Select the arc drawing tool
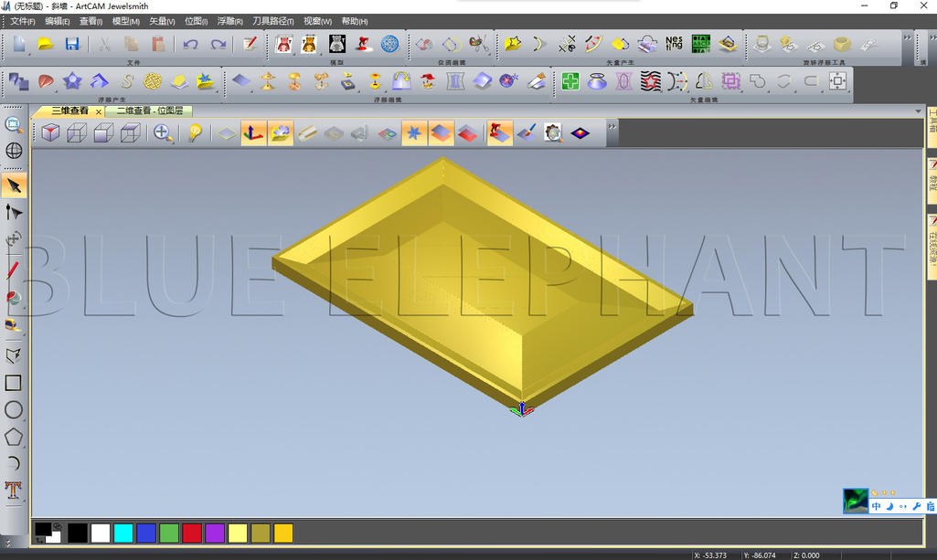 (x=13, y=463)
